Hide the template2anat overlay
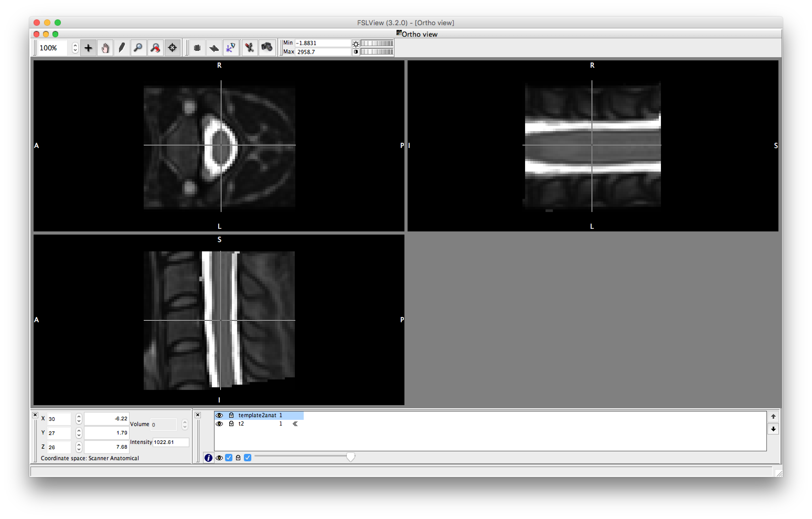 [x=220, y=415]
